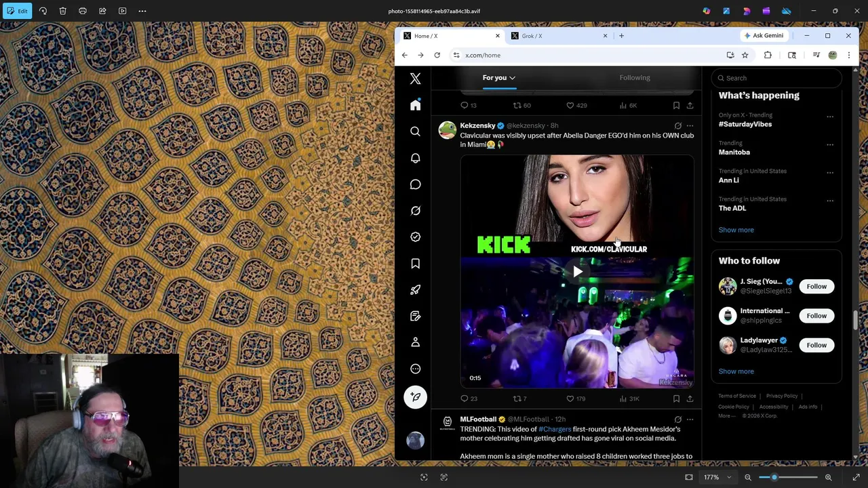Screen dimensions: 868x488
Task: Share the photo via share icon
Action: coord(102,11)
